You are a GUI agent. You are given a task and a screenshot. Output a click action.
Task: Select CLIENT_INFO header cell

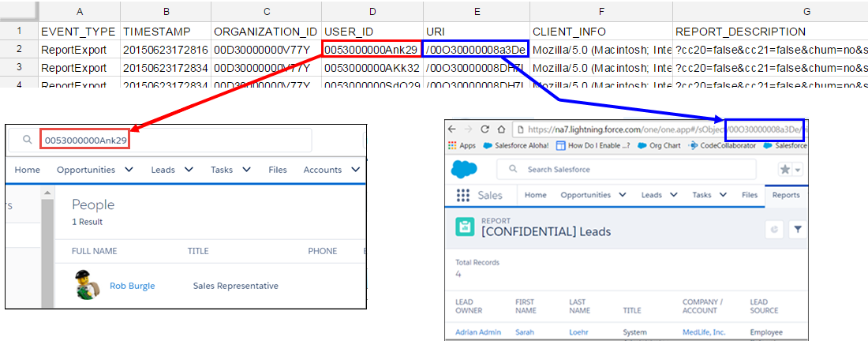click(601, 32)
